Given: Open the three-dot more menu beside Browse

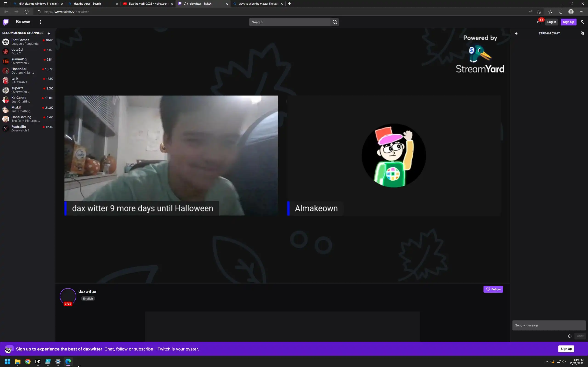Looking at the screenshot, I should (40, 22).
